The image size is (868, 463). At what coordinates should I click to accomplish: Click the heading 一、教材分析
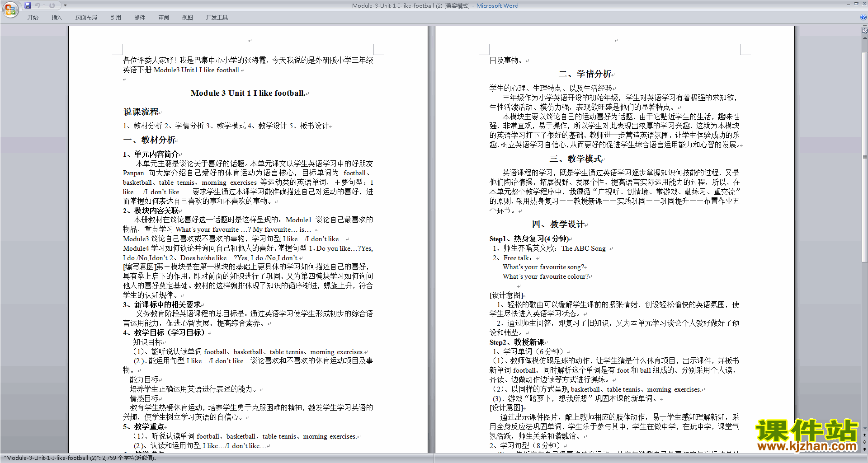coord(150,140)
